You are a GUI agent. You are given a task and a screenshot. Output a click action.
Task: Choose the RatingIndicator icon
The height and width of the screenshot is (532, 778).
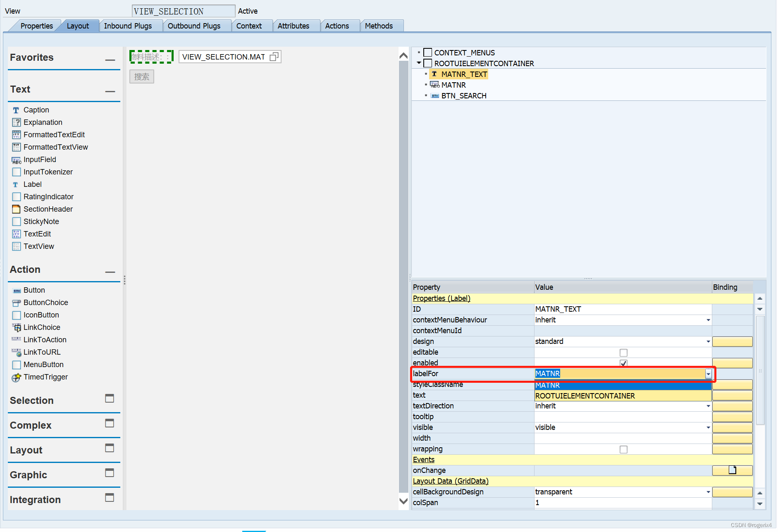[x=16, y=197]
